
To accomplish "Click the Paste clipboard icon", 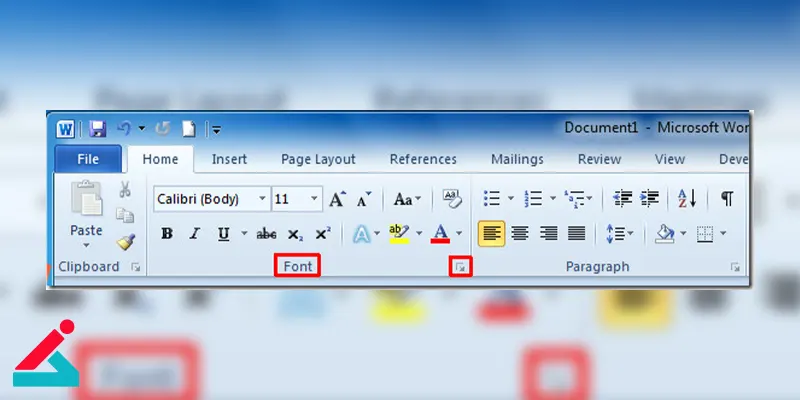I will pyautogui.click(x=87, y=198).
